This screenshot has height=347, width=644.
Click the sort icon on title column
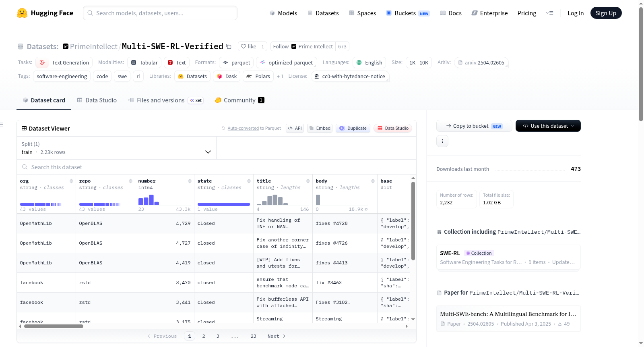pyautogui.click(x=308, y=181)
